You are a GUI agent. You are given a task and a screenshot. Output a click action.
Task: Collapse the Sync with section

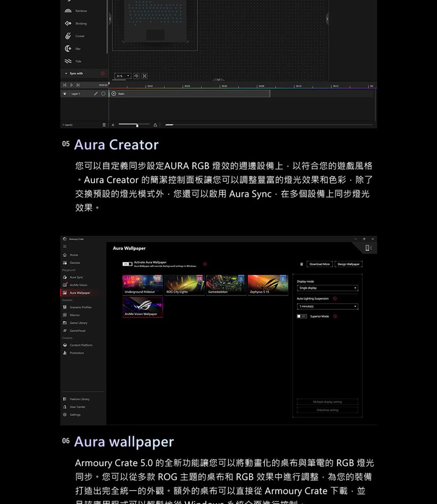tap(66, 73)
